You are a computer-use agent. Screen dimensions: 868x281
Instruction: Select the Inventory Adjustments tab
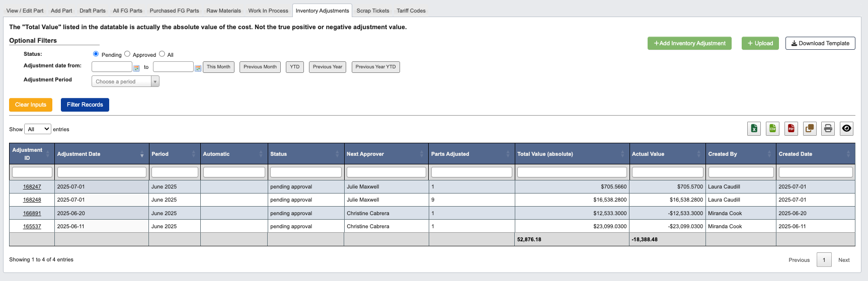[x=322, y=11]
